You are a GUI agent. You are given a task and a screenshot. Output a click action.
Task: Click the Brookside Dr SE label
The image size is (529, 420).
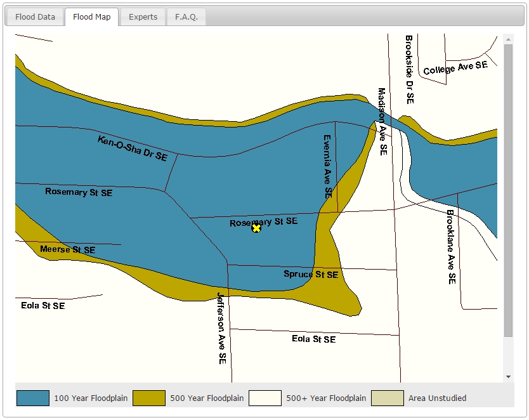pyautogui.click(x=409, y=70)
